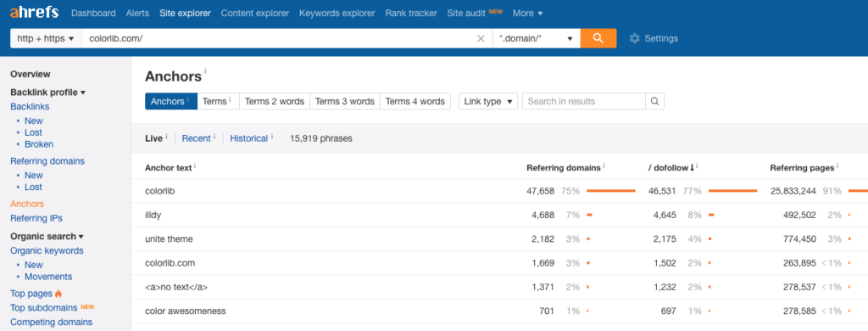Image resolution: width=868 pixels, height=331 pixels.
Task: Select the Terms 3 words tab
Action: [x=345, y=102]
